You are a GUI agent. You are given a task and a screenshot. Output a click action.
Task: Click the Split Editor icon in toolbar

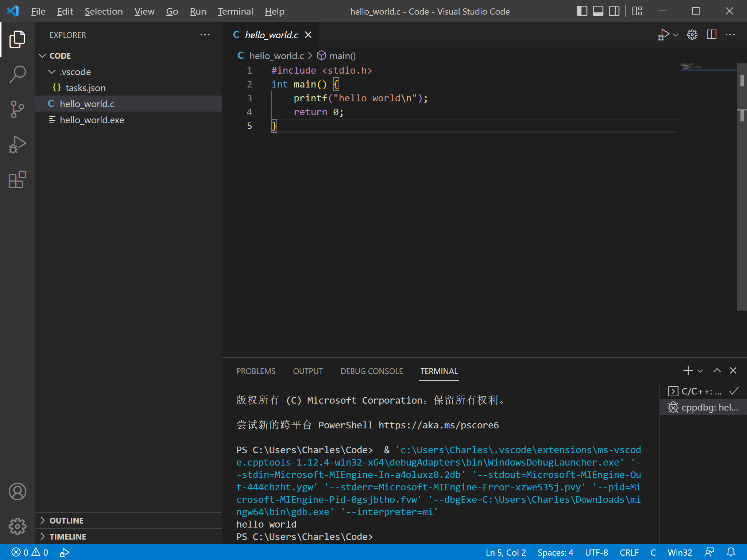point(711,34)
